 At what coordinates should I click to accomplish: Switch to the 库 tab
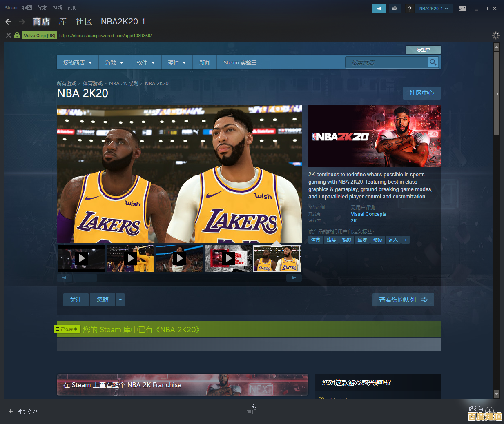tap(62, 22)
